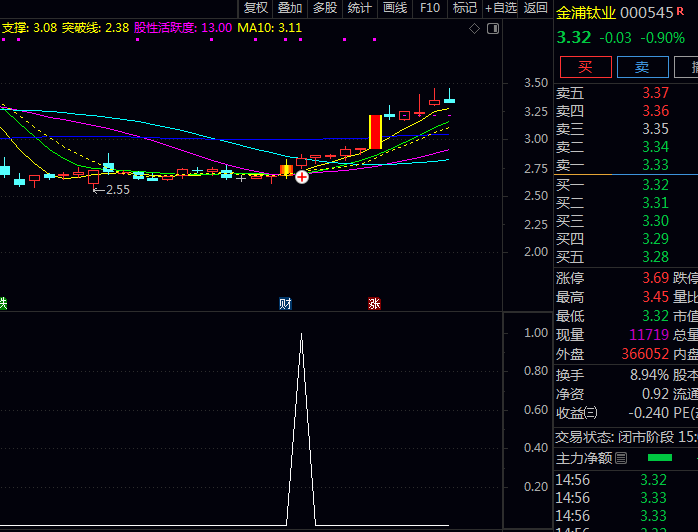Open 统计 statistics tool
Screen dimensions: 698x532
pyautogui.click(x=360, y=8)
